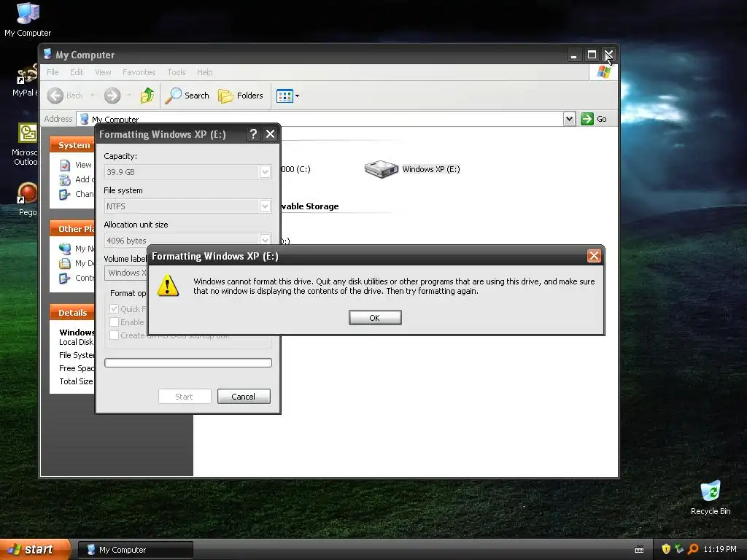The width and height of the screenshot is (747, 560).
Task: Click the green Go arrow button
Action: click(x=587, y=119)
